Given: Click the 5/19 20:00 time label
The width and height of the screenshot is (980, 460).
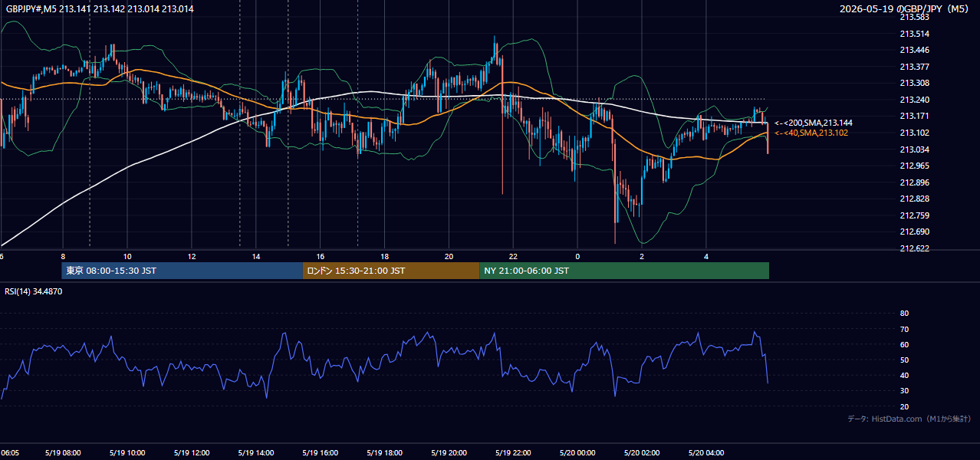Looking at the screenshot, I should [x=449, y=453].
